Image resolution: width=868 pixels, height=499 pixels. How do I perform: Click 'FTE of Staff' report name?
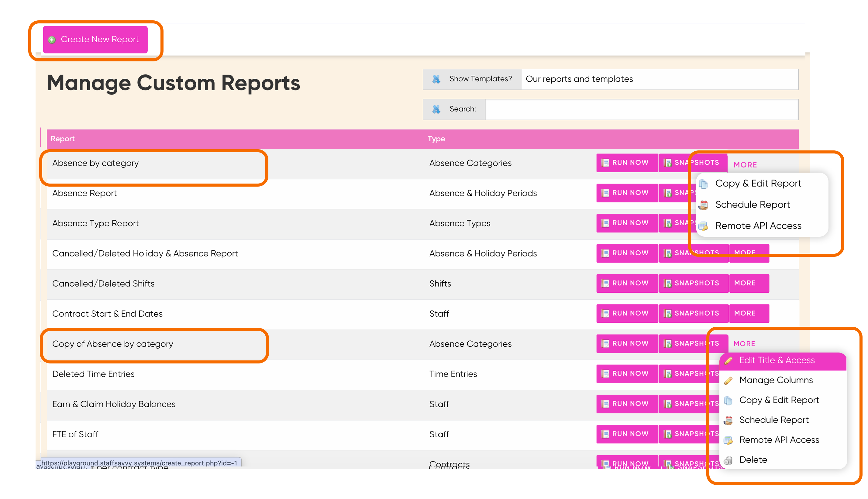click(75, 434)
